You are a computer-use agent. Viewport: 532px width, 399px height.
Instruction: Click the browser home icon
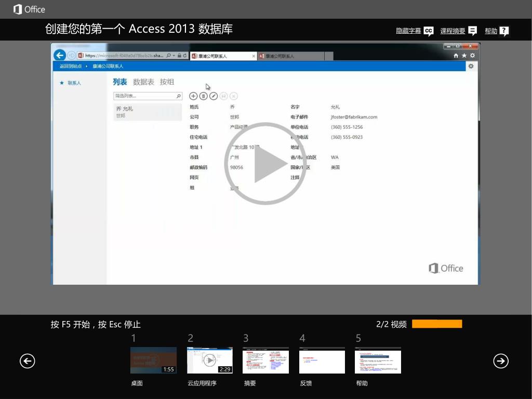coord(456,56)
